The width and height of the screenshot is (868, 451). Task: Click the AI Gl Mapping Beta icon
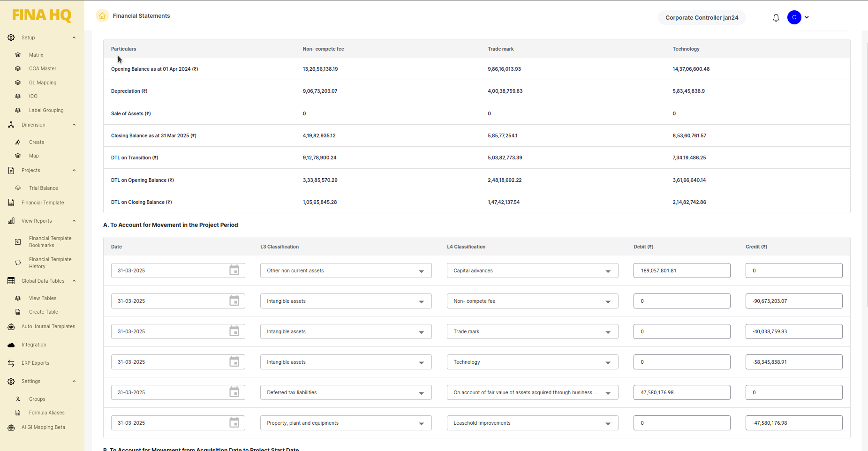pyautogui.click(x=11, y=428)
